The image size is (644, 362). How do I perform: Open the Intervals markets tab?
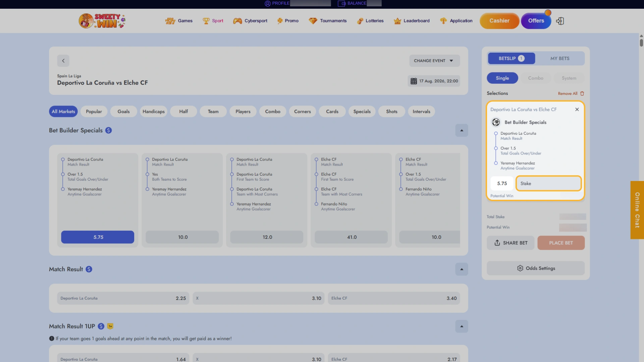click(421, 112)
